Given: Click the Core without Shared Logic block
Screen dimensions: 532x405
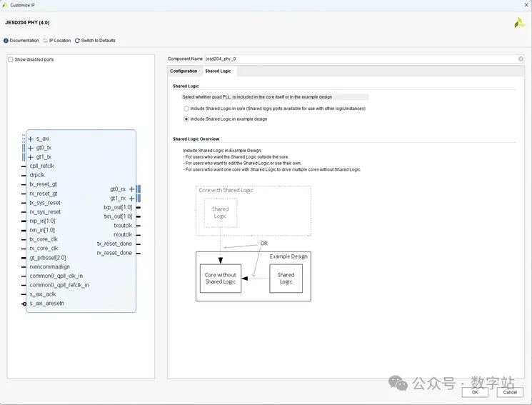Looking at the screenshot, I should coord(221,278).
